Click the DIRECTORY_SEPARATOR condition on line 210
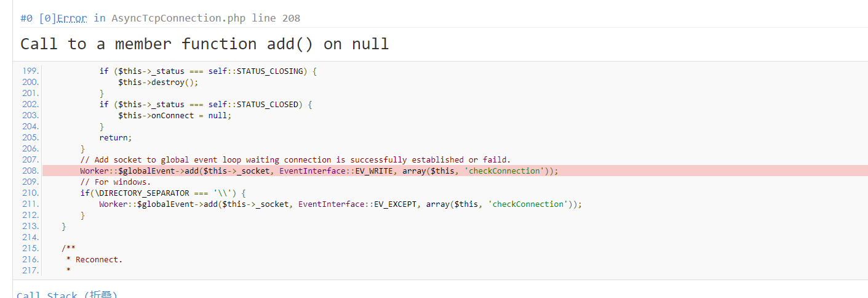The image size is (868, 298). tap(163, 193)
